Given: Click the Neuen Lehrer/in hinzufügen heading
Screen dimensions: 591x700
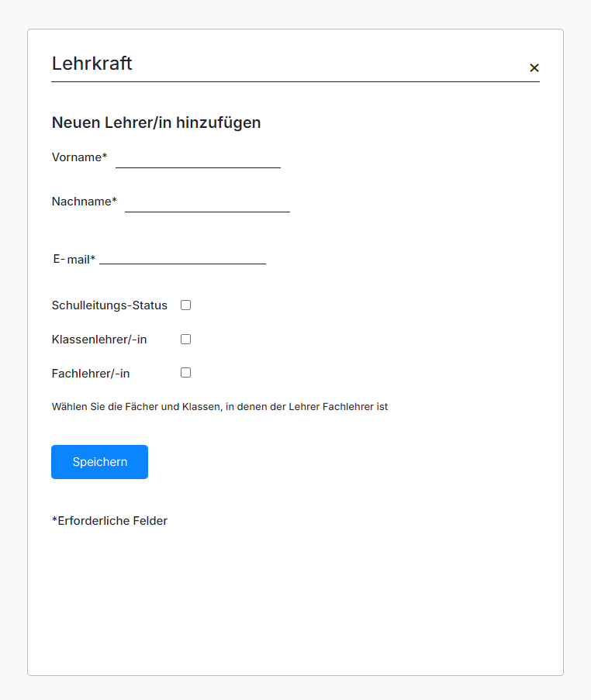Looking at the screenshot, I should coord(156,122).
